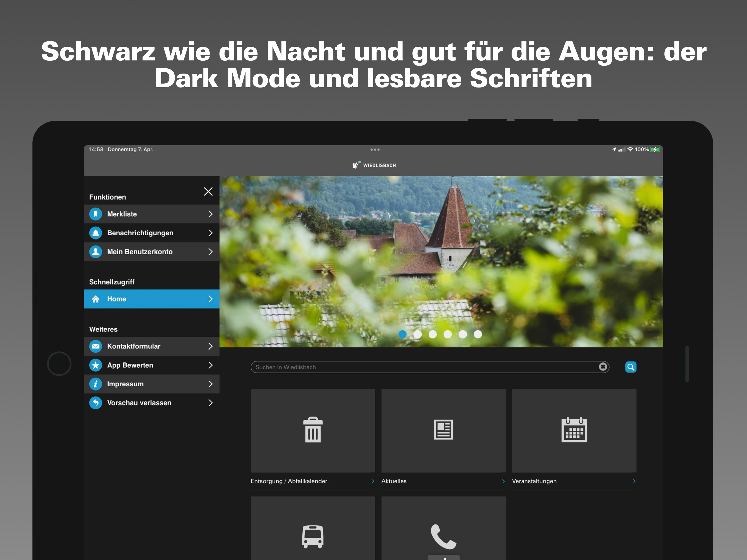Expand Merkliste via its chevron arrow
The width and height of the screenshot is (747, 560).
coord(210,214)
